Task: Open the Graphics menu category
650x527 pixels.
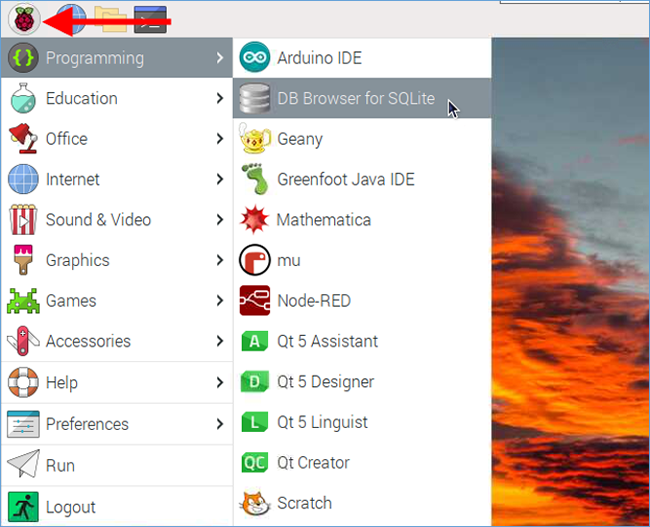Action: tap(116, 260)
